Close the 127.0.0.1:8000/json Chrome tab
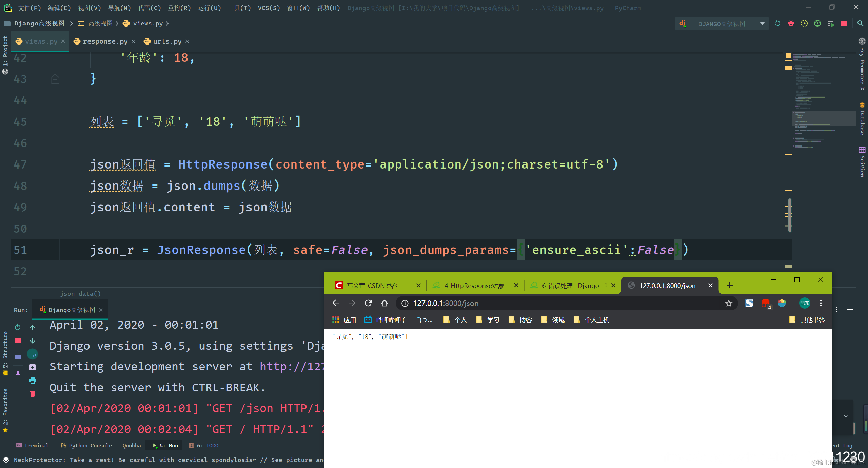Viewport: 868px width, 468px height. click(x=710, y=286)
